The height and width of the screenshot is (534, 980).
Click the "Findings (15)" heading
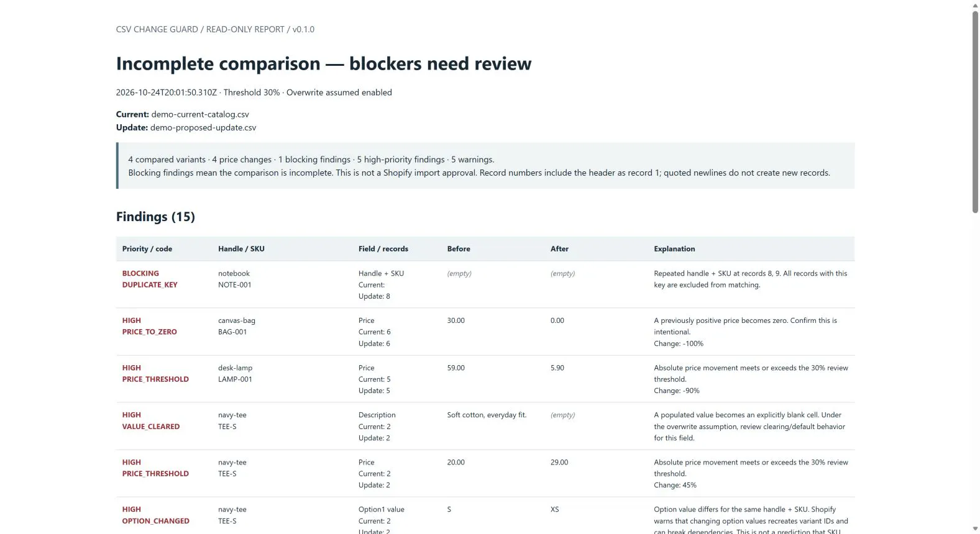pyautogui.click(x=155, y=217)
